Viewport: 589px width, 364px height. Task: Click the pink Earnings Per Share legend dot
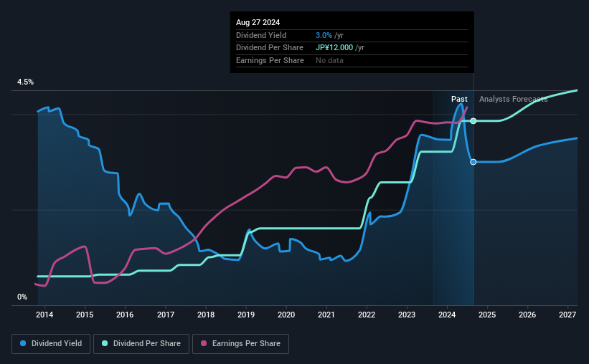(x=204, y=343)
